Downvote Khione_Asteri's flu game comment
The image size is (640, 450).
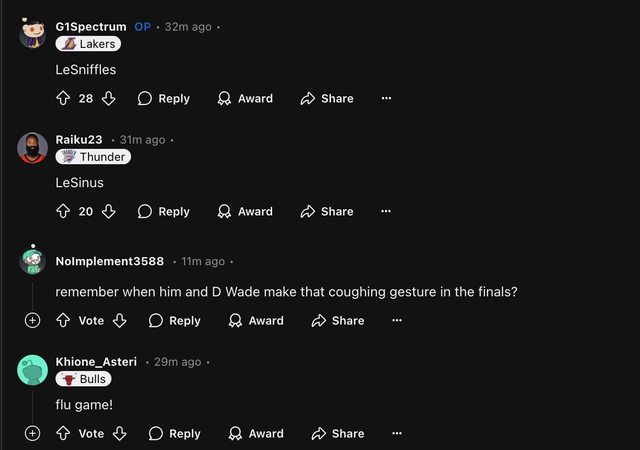pos(120,433)
